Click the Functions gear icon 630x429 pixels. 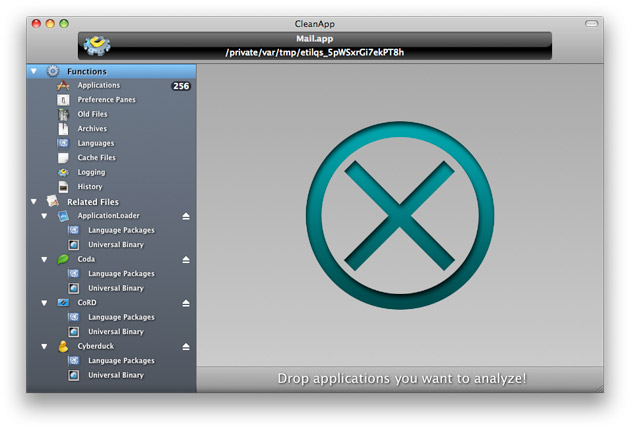pos(53,71)
